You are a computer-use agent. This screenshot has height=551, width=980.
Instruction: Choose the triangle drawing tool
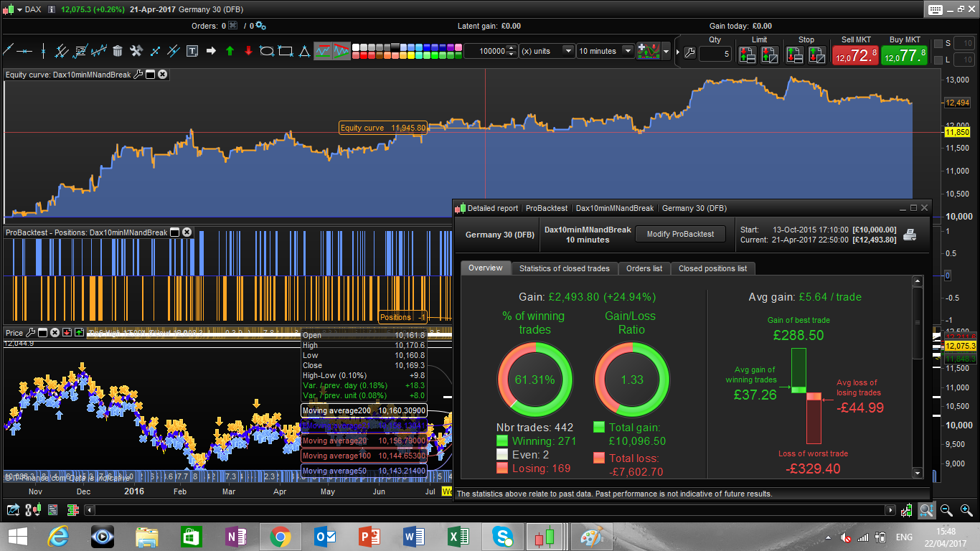tap(304, 51)
